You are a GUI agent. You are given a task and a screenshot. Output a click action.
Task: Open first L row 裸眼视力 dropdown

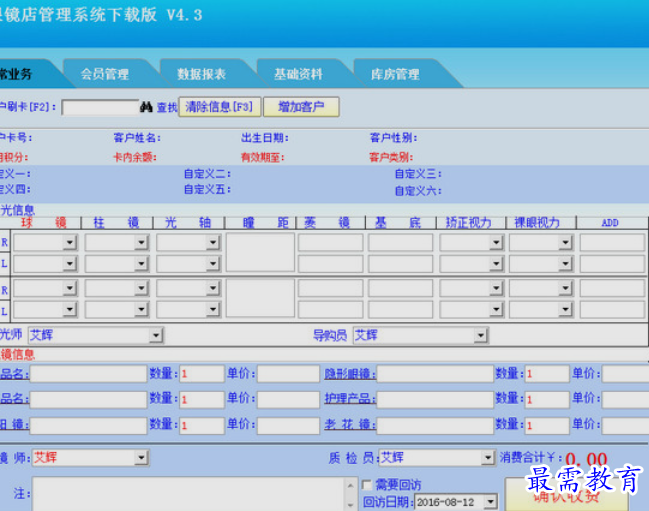[565, 264]
